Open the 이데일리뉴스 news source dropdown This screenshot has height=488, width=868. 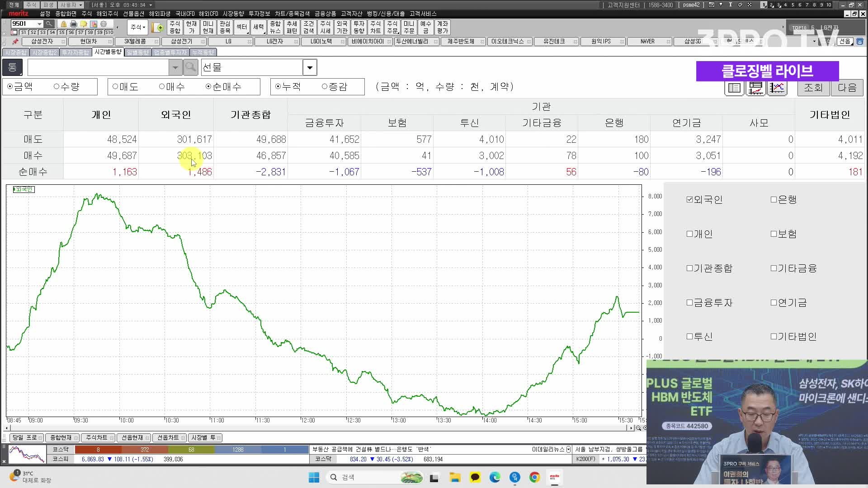(568, 450)
